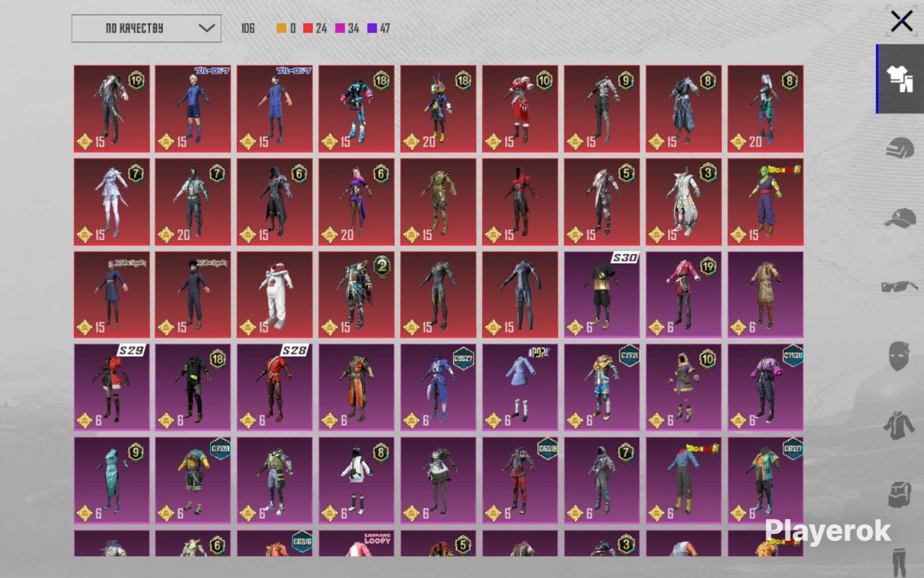Select the white hoodie level 8 outfit
Image resolution: width=924 pixels, height=578 pixels.
(x=356, y=480)
